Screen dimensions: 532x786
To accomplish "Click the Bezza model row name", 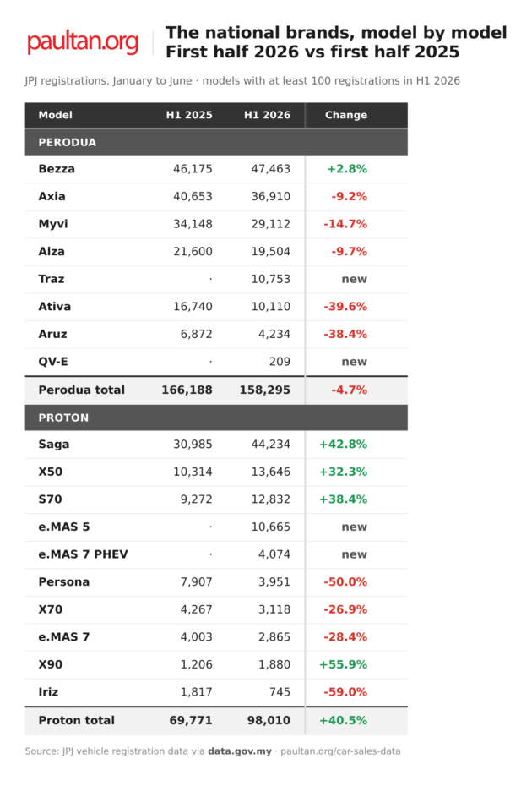I will [57, 169].
